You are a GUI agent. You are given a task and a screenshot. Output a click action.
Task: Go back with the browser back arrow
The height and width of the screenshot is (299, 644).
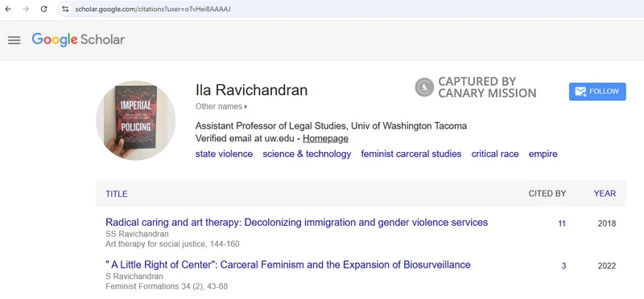(8, 9)
